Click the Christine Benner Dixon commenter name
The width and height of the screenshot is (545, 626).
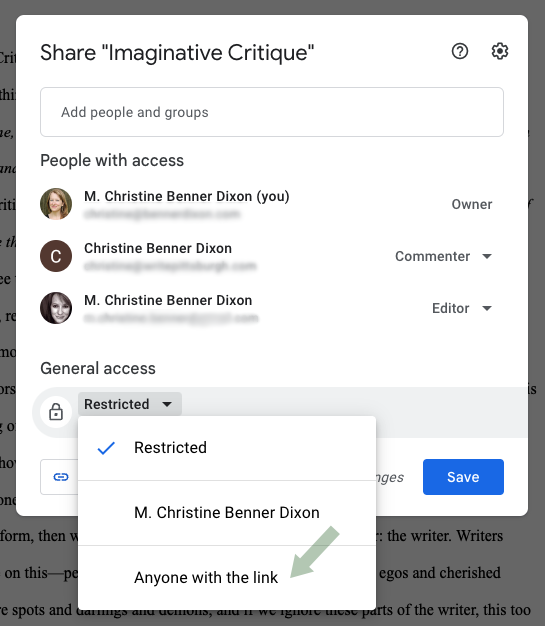click(158, 248)
